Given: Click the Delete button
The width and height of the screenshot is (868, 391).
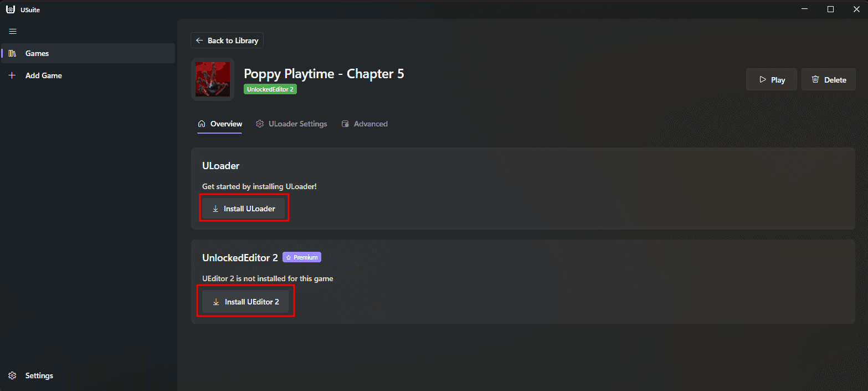Looking at the screenshot, I should pyautogui.click(x=829, y=79).
